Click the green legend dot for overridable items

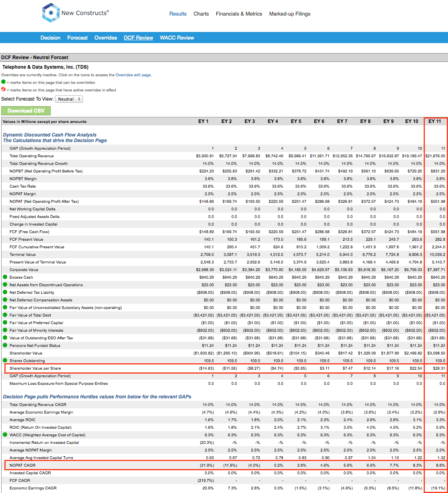[4, 82]
